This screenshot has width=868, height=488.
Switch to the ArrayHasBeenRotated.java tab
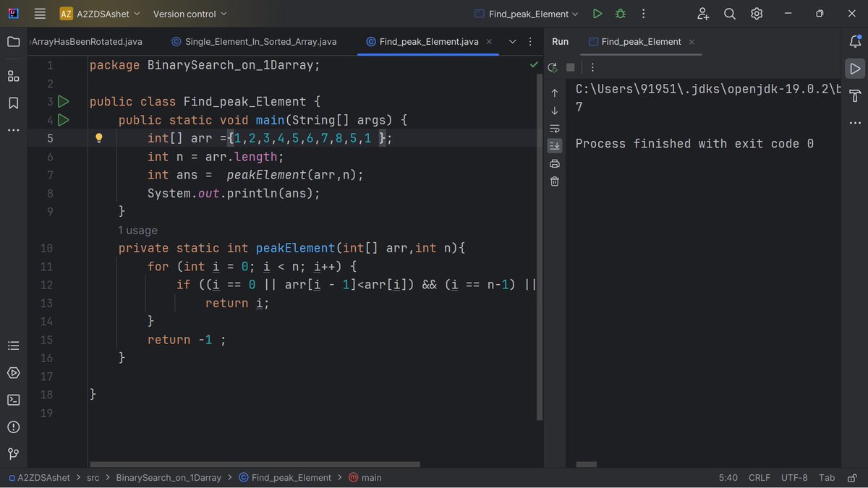pos(87,42)
